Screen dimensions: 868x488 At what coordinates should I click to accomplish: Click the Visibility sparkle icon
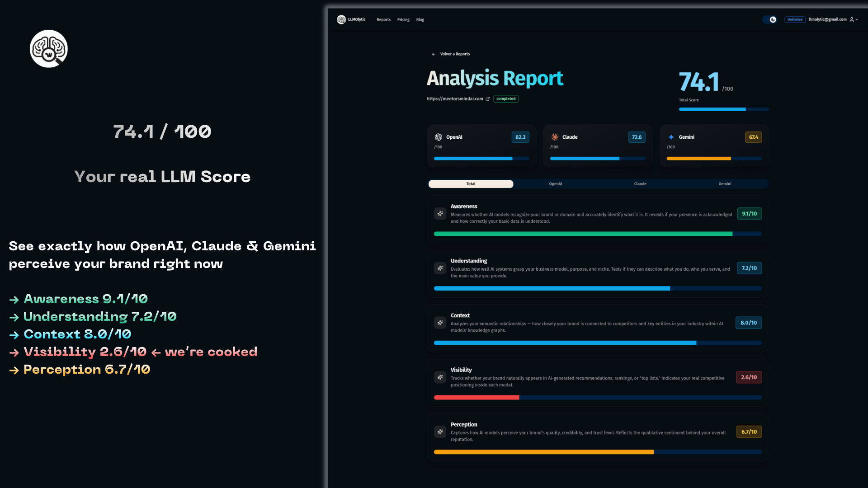pyautogui.click(x=440, y=377)
